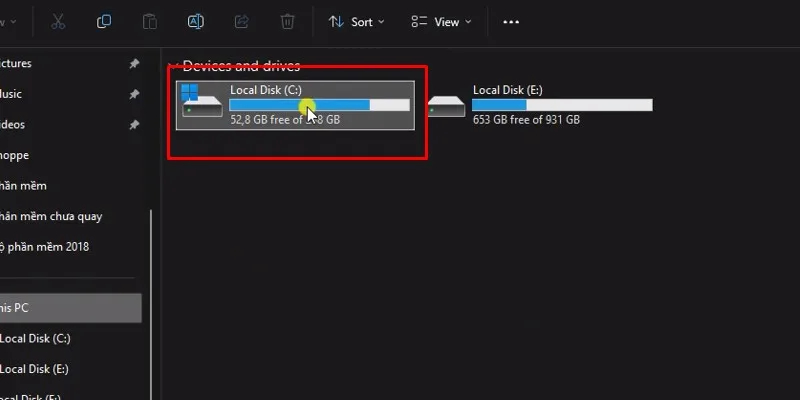800x400 pixels.
Task: Open the Sort dropdown menu
Action: point(357,21)
